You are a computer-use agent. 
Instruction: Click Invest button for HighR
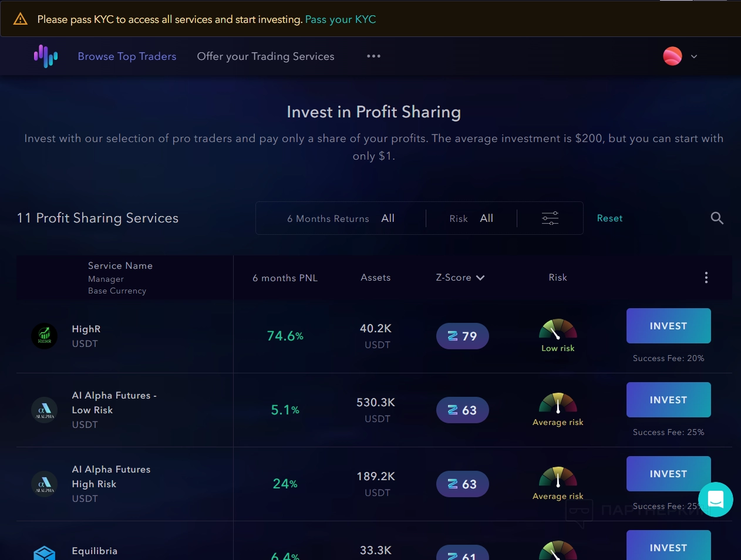pyautogui.click(x=668, y=326)
